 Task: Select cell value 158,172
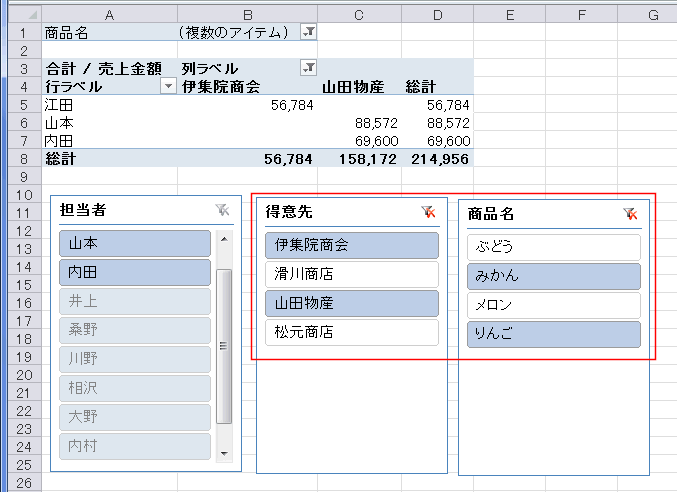tap(359, 159)
